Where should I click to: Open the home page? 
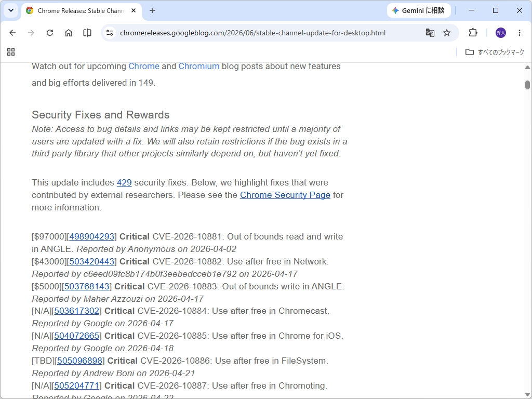tap(69, 33)
